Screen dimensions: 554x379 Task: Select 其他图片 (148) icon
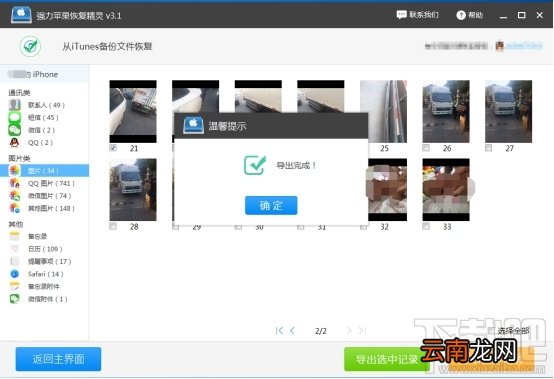tap(14, 208)
